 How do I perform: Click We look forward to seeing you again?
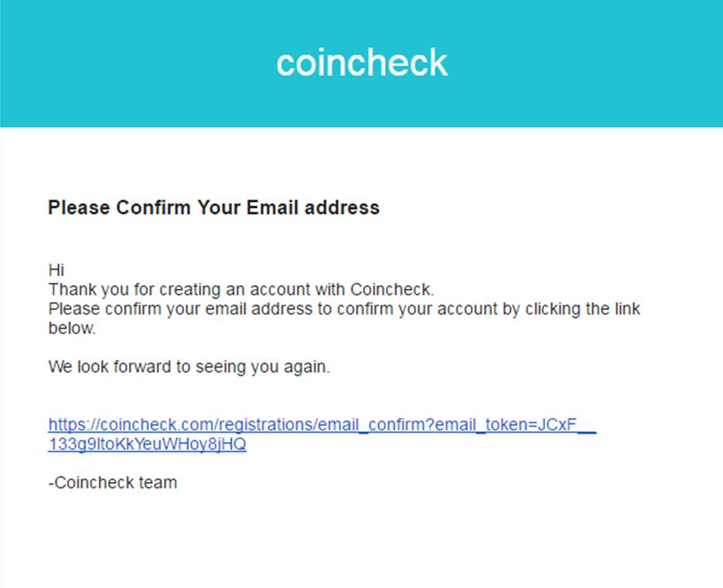coord(189,367)
